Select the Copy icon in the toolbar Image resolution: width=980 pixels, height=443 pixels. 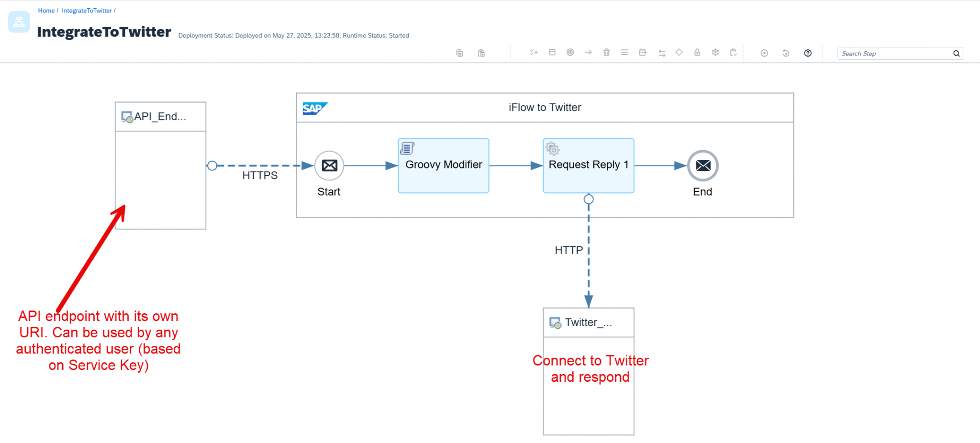[460, 53]
